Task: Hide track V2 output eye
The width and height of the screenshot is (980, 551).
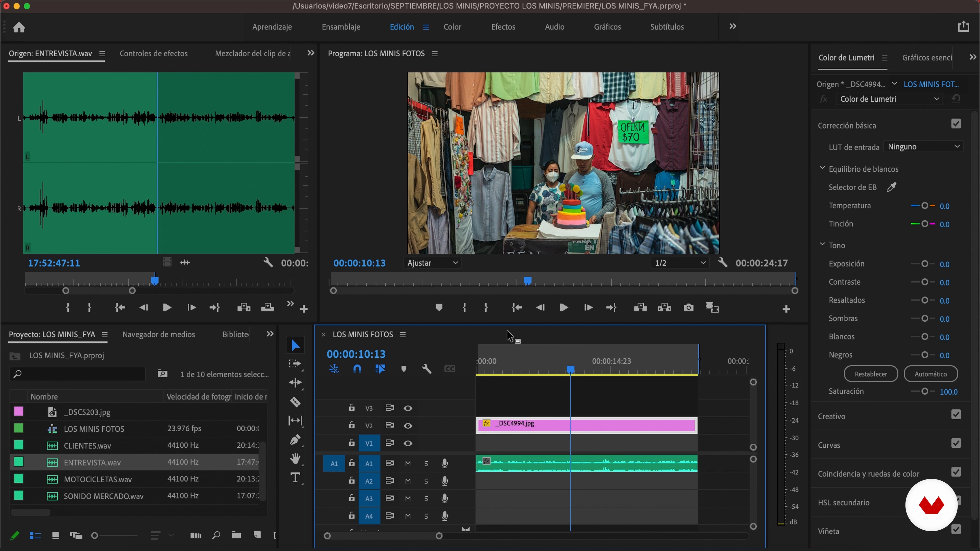Action: [x=408, y=425]
